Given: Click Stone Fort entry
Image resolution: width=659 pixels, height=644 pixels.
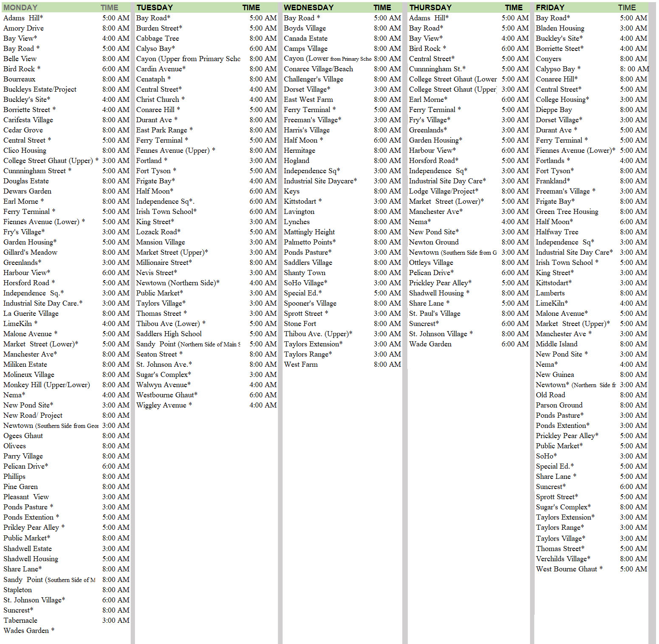Looking at the screenshot, I should click(x=300, y=323).
